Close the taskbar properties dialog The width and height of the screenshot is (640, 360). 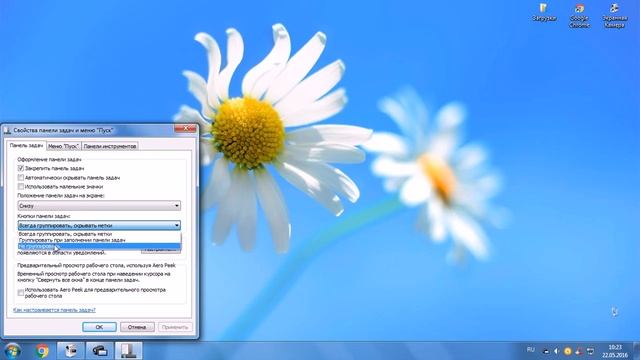coord(185,129)
